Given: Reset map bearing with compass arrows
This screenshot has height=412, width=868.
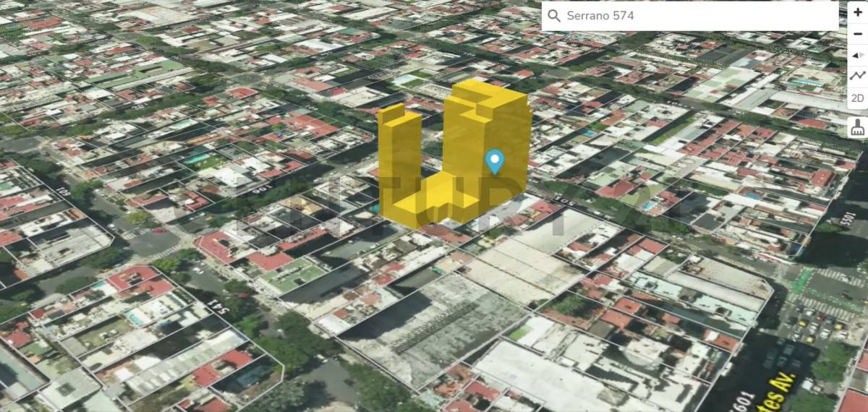Looking at the screenshot, I should point(857,55).
